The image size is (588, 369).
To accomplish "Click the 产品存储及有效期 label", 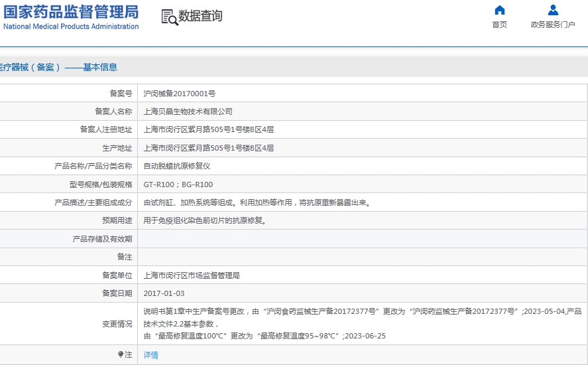I will click(x=102, y=239).
